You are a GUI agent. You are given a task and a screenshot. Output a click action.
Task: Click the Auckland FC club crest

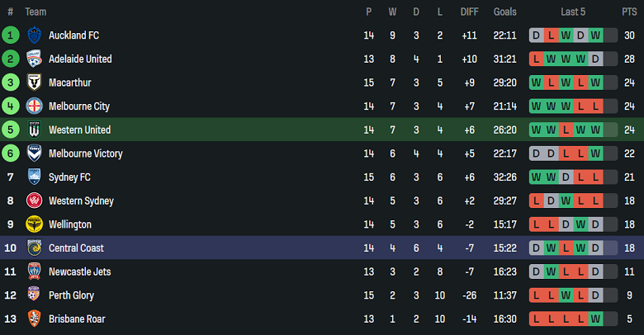(34, 35)
